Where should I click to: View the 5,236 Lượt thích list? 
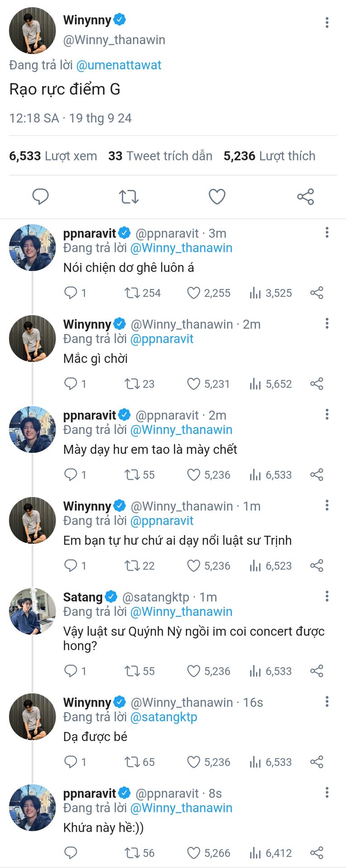pyautogui.click(x=270, y=156)
